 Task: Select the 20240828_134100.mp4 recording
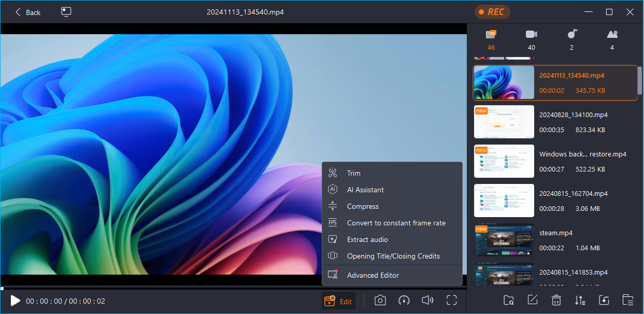tap(555, 122)
